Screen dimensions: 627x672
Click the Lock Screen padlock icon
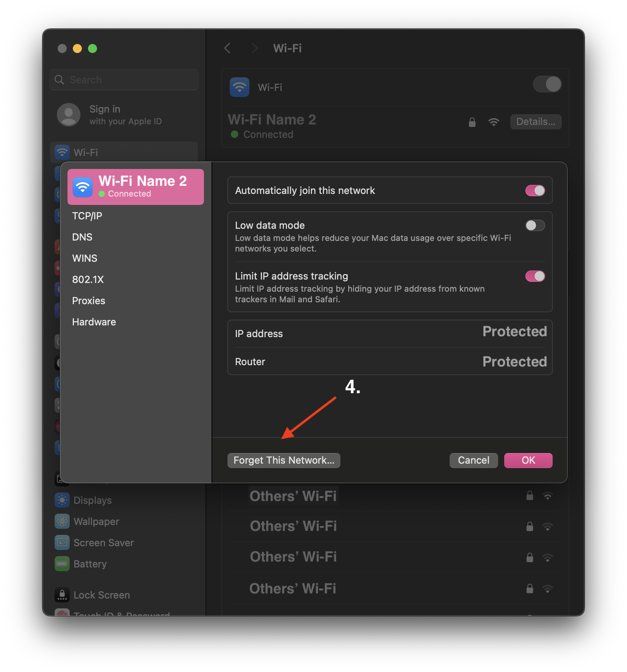point(62,595)
